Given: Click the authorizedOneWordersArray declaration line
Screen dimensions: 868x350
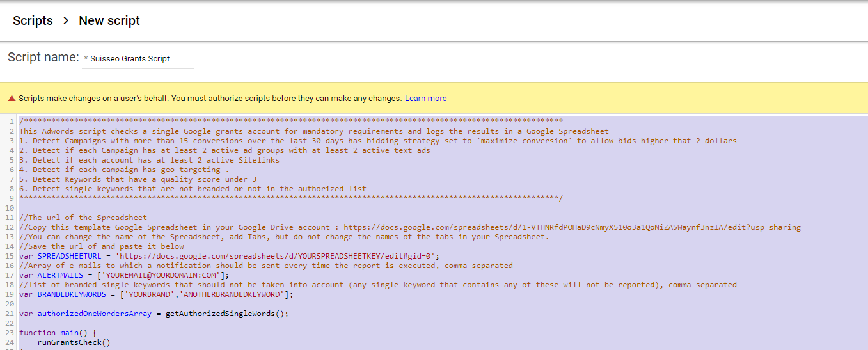Looking at the screenshot, I should (x=154, y=314).
